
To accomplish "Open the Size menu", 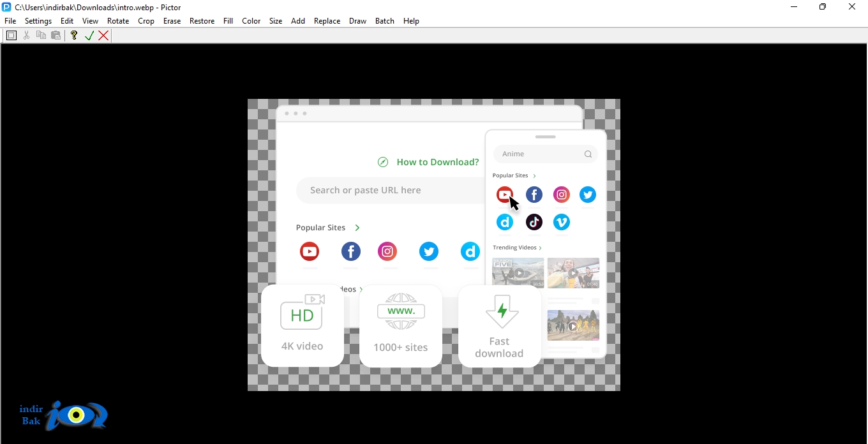I will [x=276, y=21].
